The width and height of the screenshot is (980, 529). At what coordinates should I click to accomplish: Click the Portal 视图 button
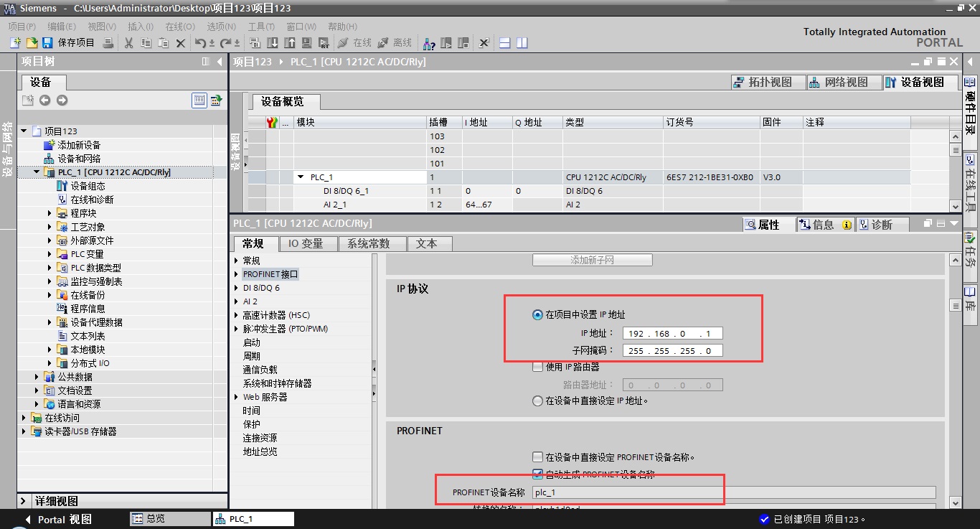click(x=57, y=519)
